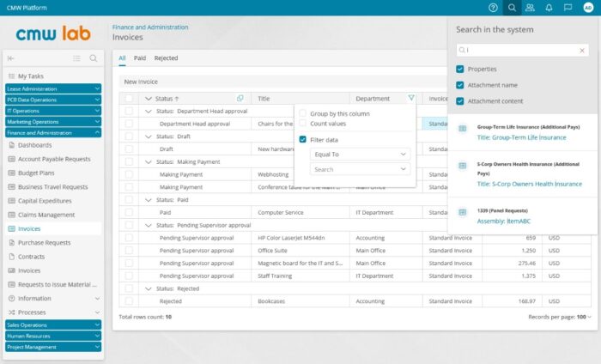This screenshot has width=601, height=364.
Task: Collapse the sidebar navigation panel arrow
Action: tap(11, 58)
